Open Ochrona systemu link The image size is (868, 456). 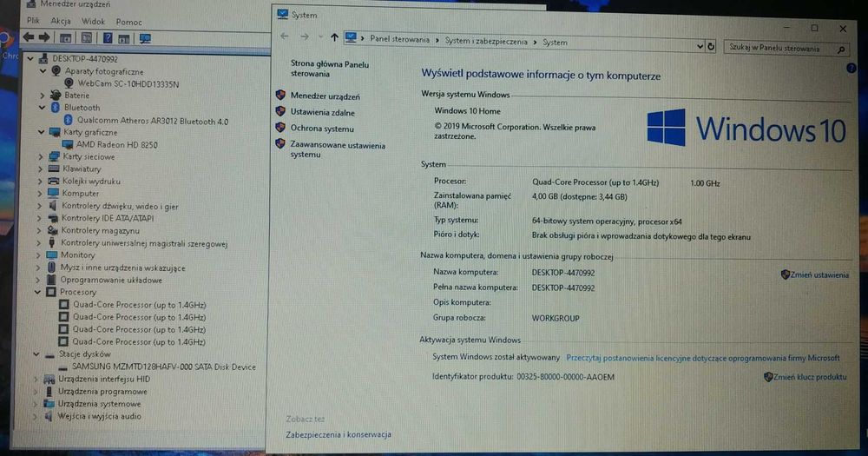pos(322,129)
